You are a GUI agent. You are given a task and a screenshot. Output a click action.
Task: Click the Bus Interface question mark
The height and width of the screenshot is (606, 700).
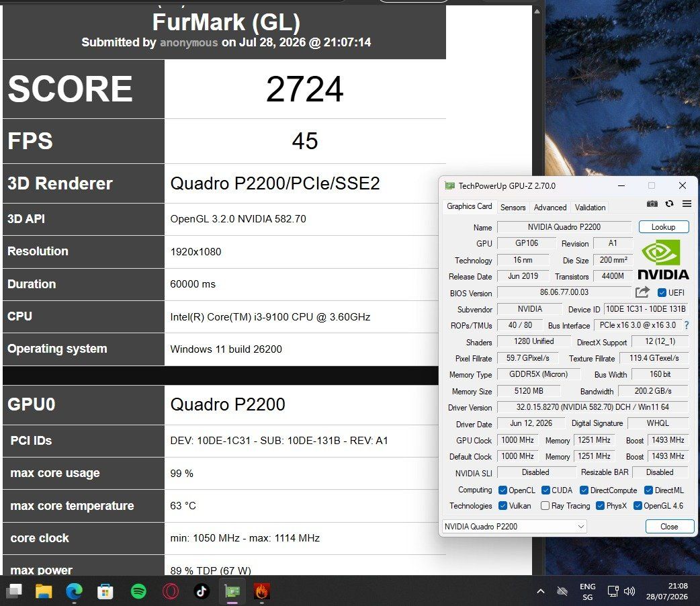click(x=687, y=325)
